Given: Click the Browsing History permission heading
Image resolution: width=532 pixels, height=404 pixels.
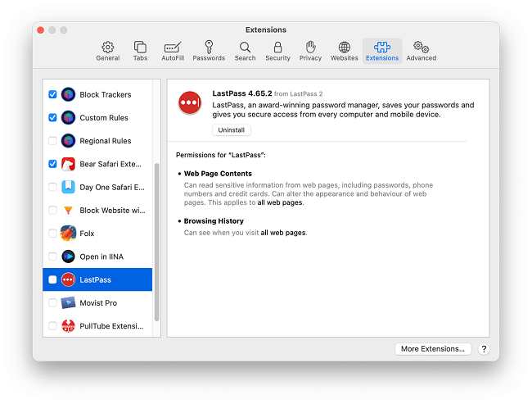Looking at the screenshot, I should pyautogui.click(x=214, y=221).
